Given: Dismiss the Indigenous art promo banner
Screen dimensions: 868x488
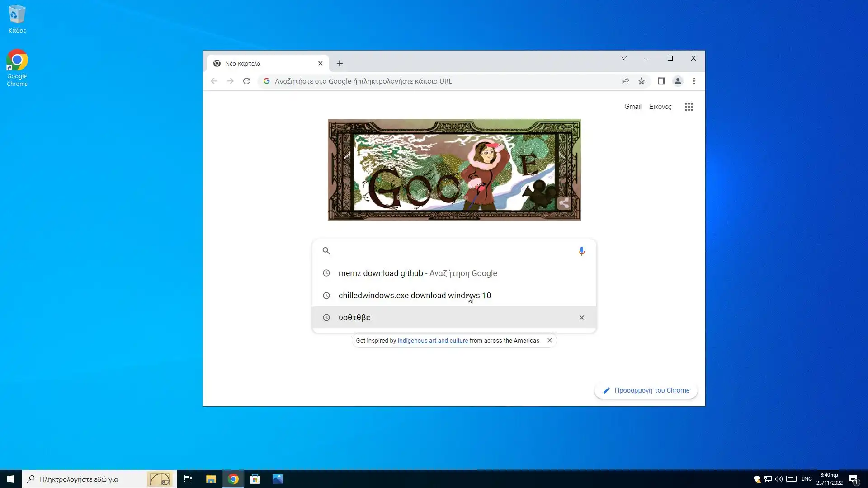Looking at the screenshot, I should click(x=549, y=340).
